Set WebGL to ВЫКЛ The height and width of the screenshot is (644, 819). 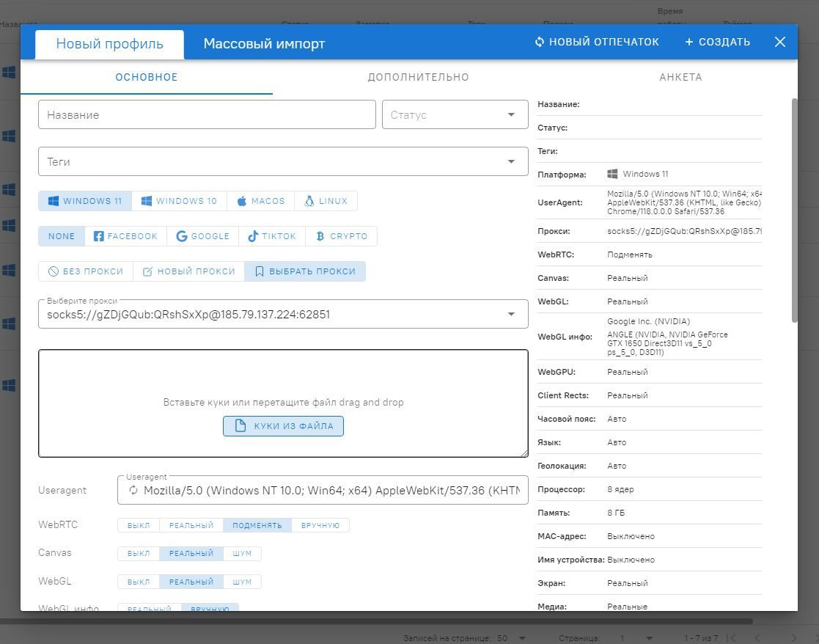pos(139,582)
